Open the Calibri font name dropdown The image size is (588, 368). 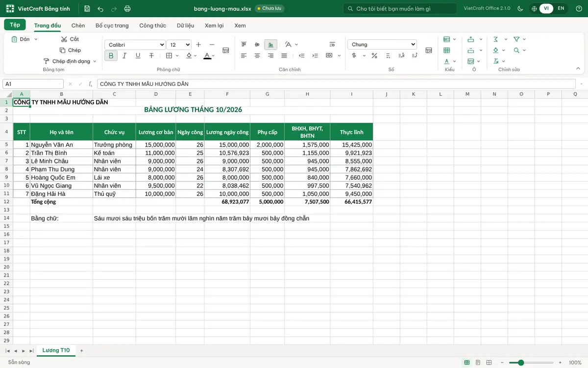coord(135,45)
